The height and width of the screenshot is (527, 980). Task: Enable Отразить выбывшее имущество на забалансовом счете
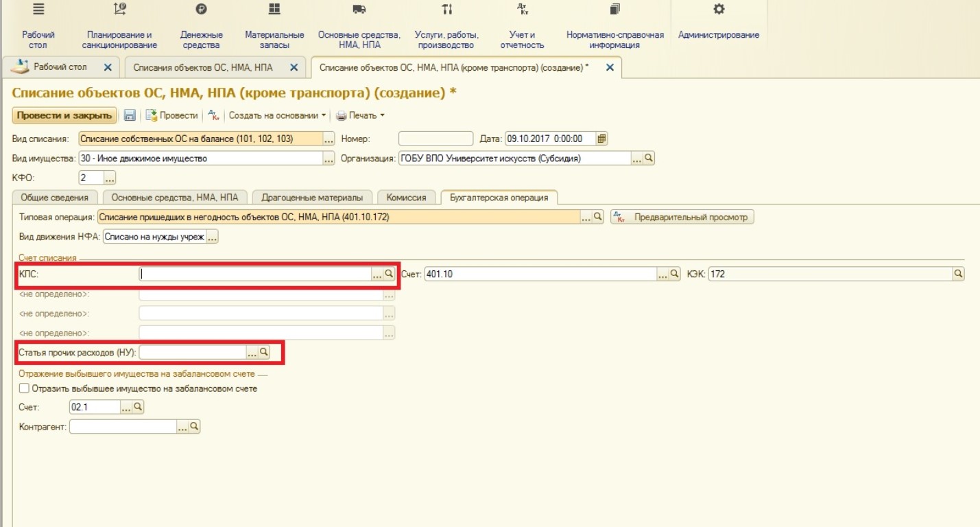pyautogui.click(x=24, y=388)
